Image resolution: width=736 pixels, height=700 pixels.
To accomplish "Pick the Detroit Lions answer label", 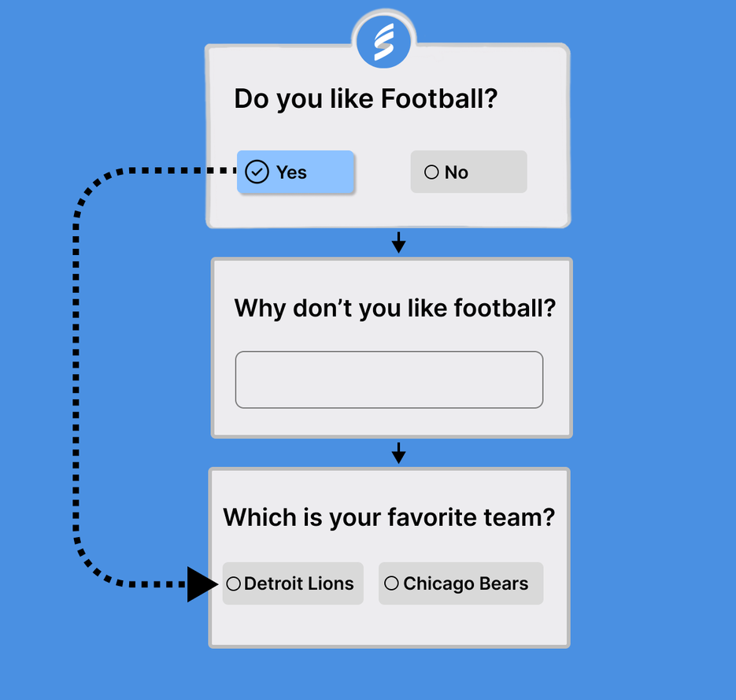I will tap(299, 584).
